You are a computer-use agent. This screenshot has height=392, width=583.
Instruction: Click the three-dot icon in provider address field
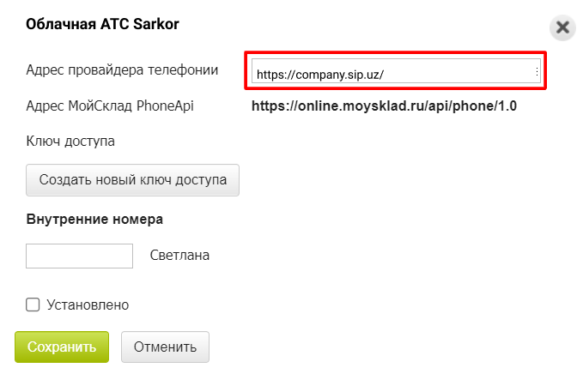tap(537, 73)
